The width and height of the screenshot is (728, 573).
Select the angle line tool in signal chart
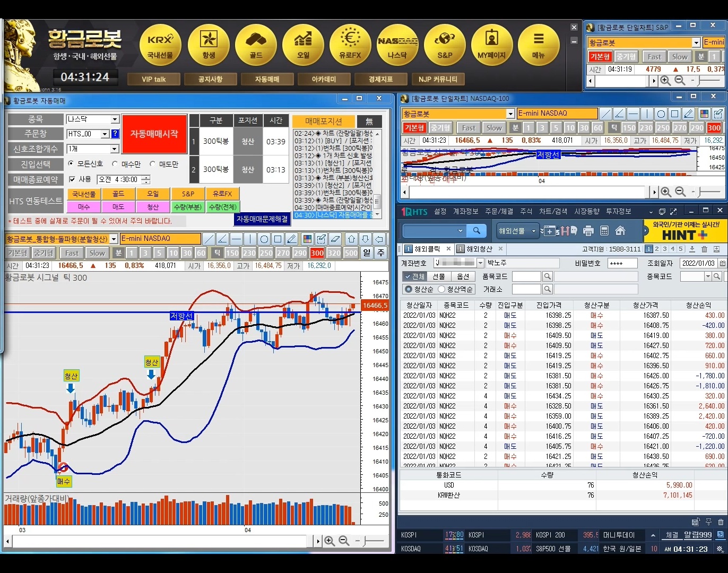coord(223,239)
